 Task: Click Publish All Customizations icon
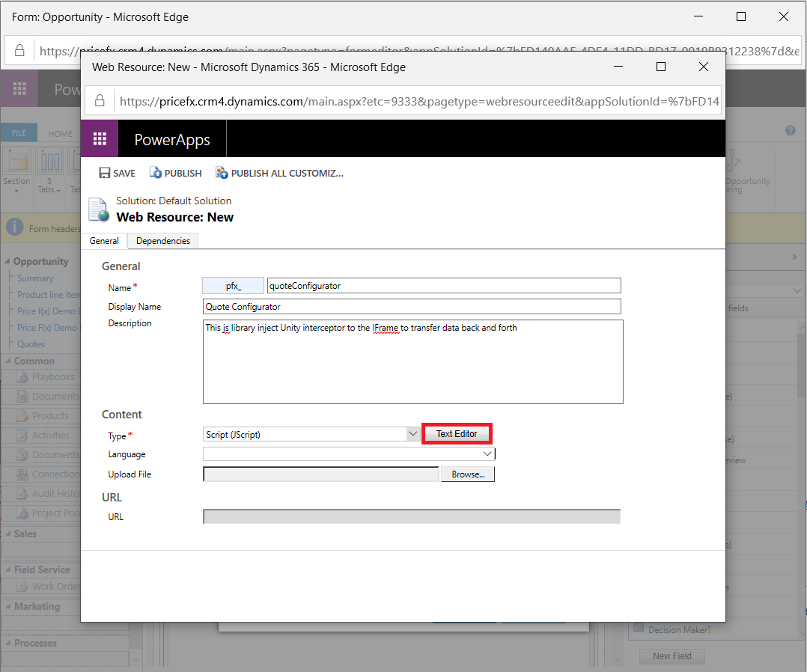coord(222,173)
